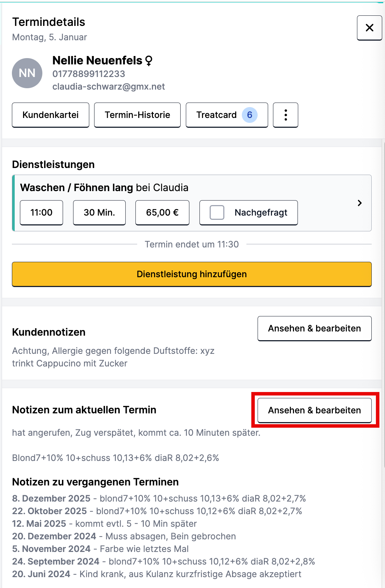Click Dienstleistung hinzufügen button

192,274
